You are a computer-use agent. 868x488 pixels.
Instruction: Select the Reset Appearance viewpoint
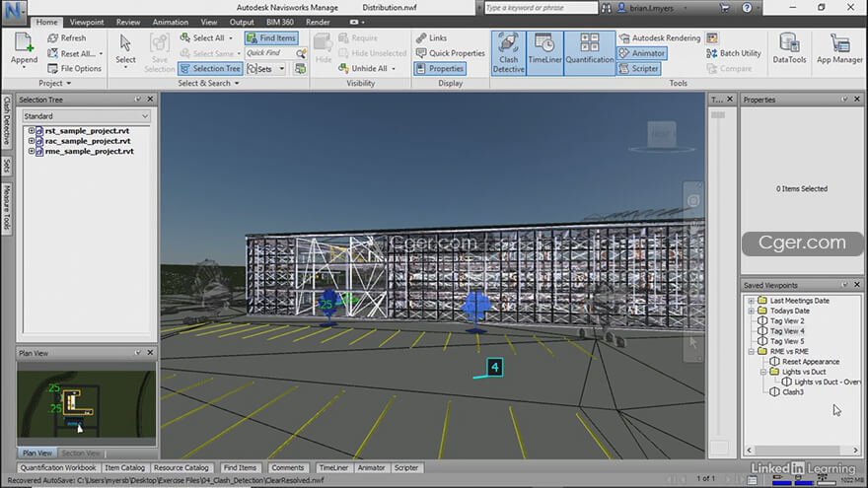click(811, 361)
